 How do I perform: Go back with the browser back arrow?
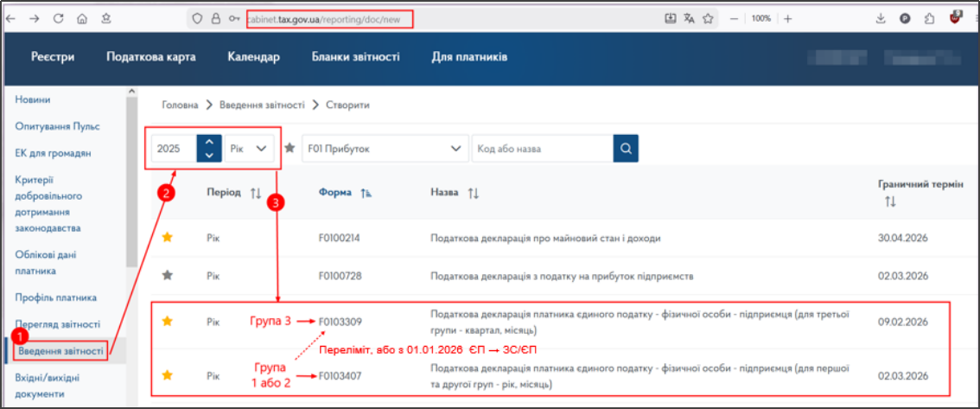pyautogui.click(x=11, y=18)
